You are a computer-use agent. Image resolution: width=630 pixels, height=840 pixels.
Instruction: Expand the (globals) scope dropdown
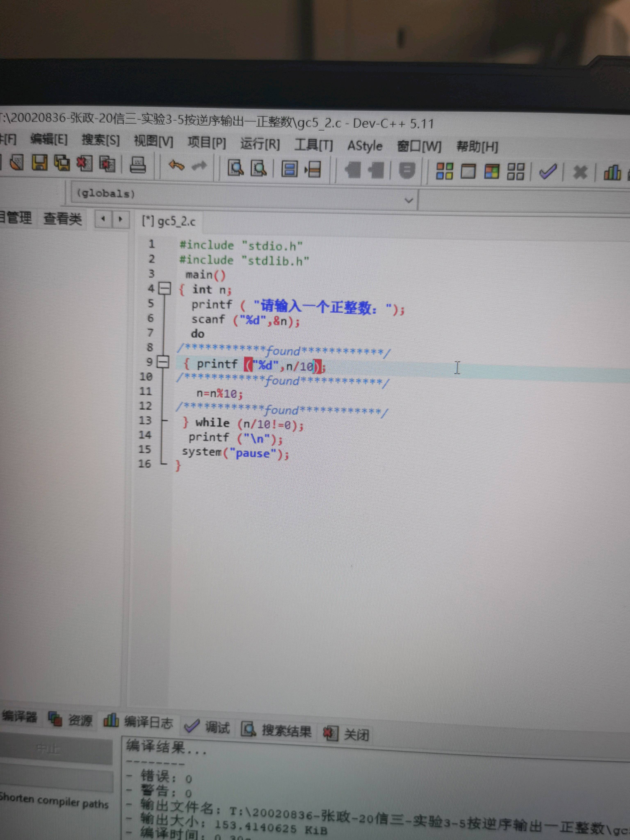pos(409,200)
